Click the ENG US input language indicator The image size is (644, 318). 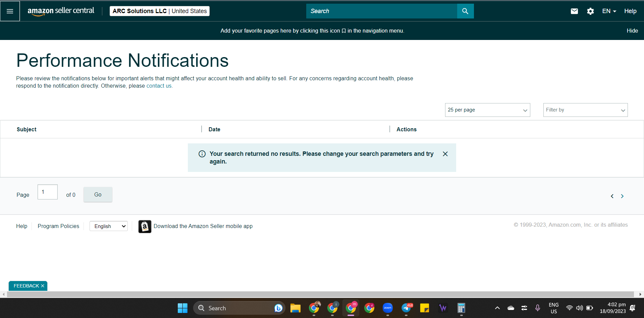point(554,308)
